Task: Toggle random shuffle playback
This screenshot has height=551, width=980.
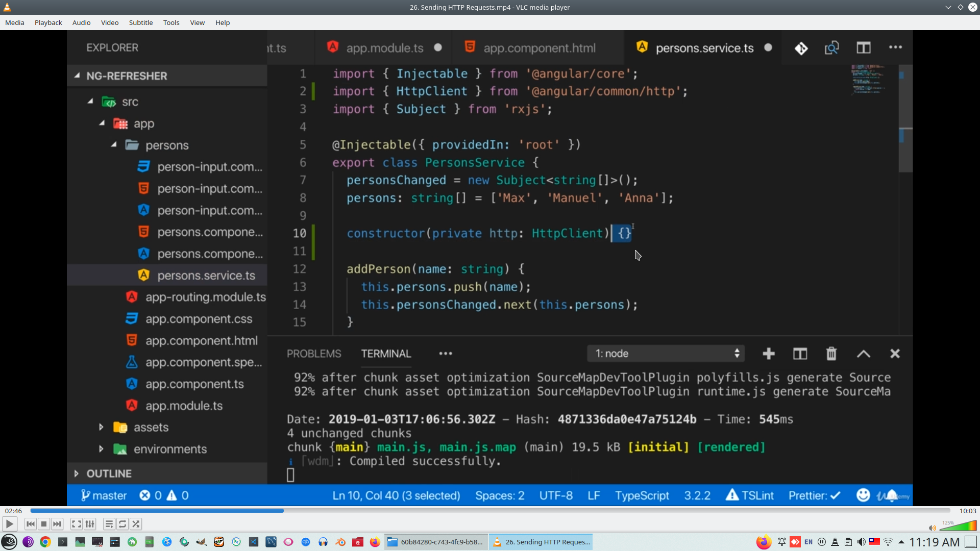Action: pos(136,524)
